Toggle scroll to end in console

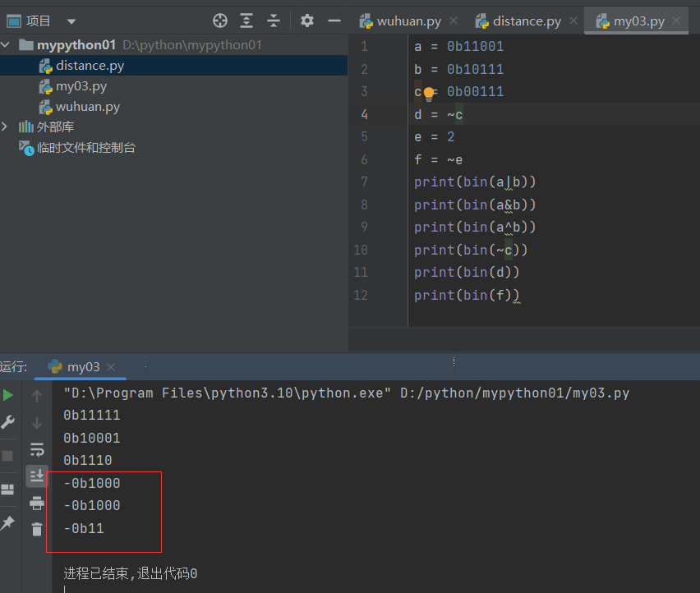(x=37, y=476)
